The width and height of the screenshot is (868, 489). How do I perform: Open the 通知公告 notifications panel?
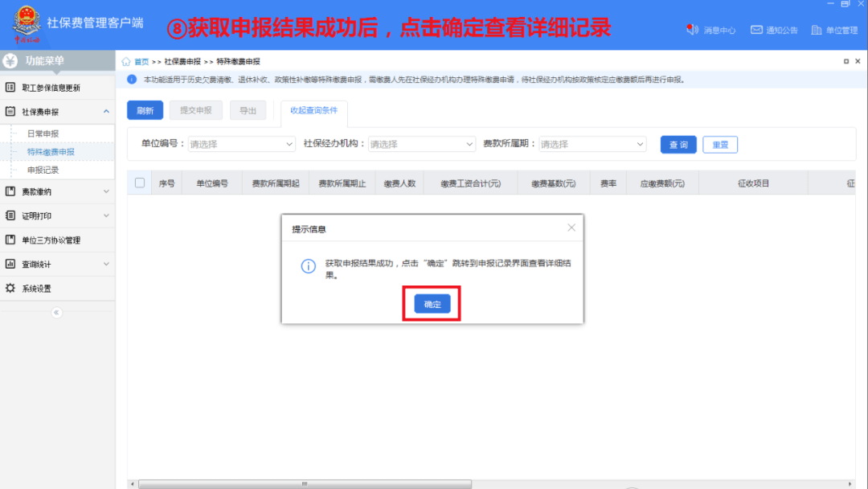(775, 30)
